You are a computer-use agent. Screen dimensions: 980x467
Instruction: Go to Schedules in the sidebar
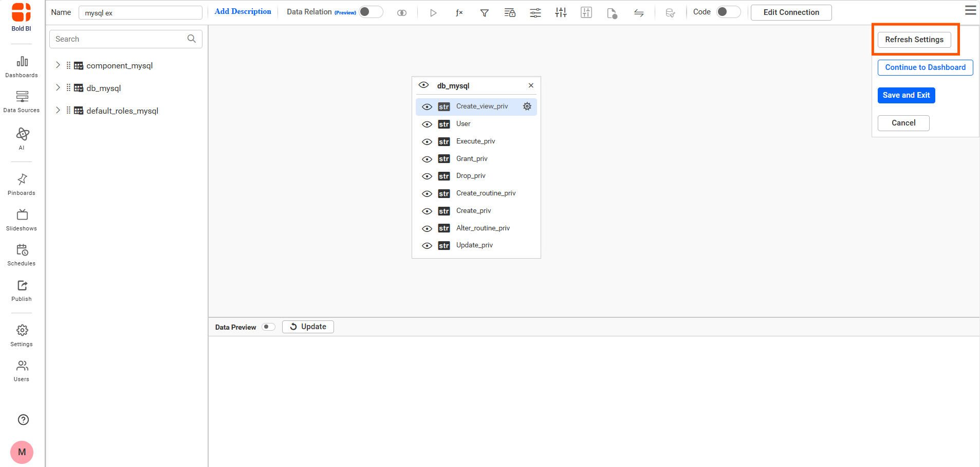[x=22, y=255]
